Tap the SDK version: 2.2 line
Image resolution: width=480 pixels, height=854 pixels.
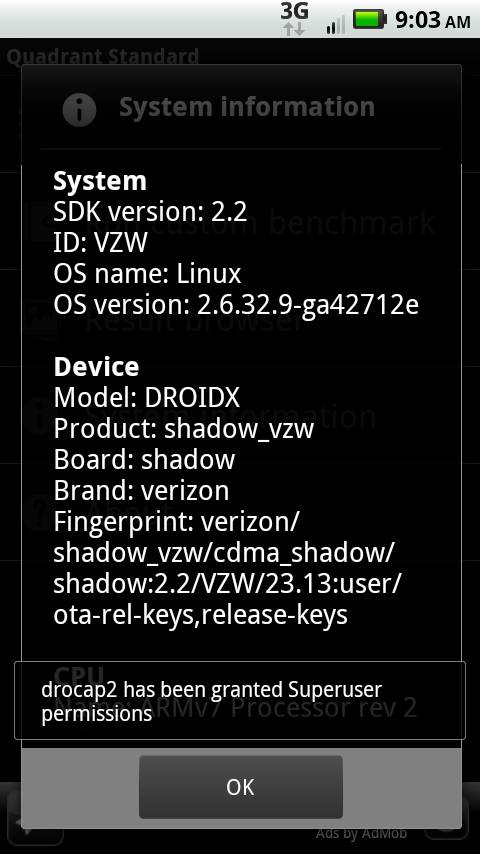coord(150,212)
